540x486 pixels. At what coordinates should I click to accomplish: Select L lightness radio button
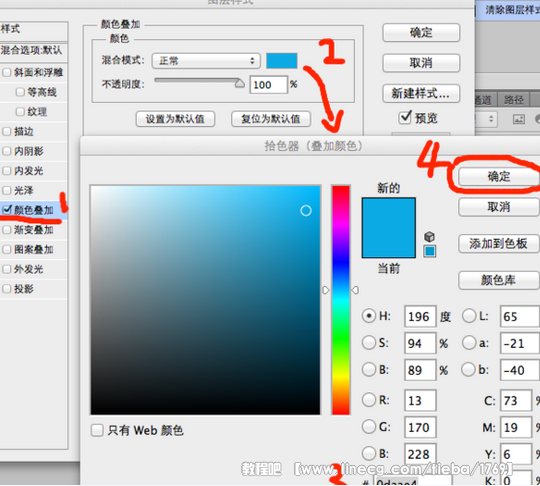469,316
